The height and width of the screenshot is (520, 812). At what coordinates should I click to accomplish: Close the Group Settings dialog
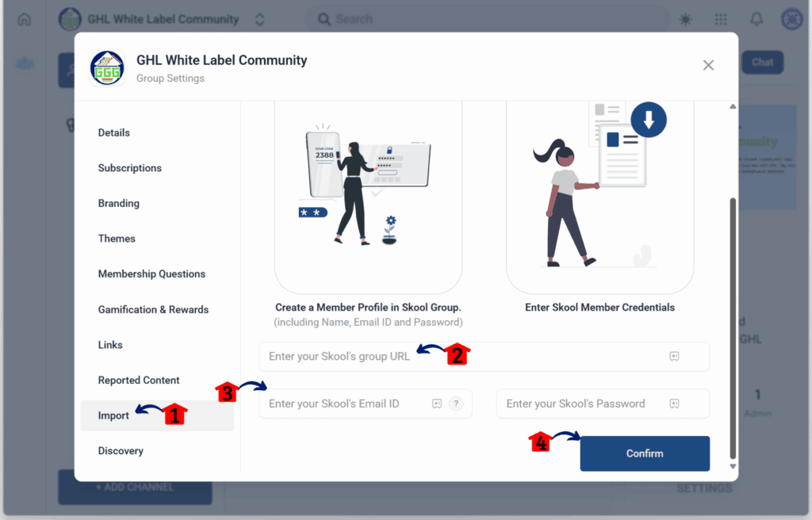708,65
